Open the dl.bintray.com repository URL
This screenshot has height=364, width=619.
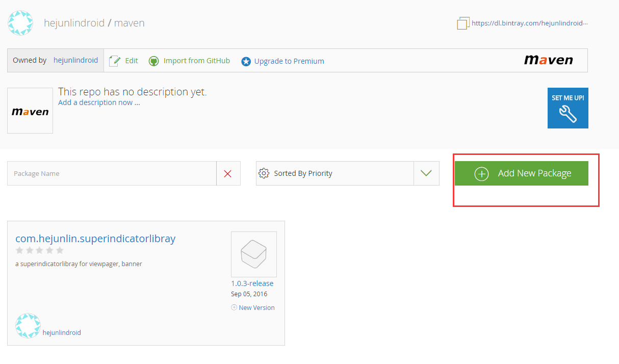[x=529, y=23]
